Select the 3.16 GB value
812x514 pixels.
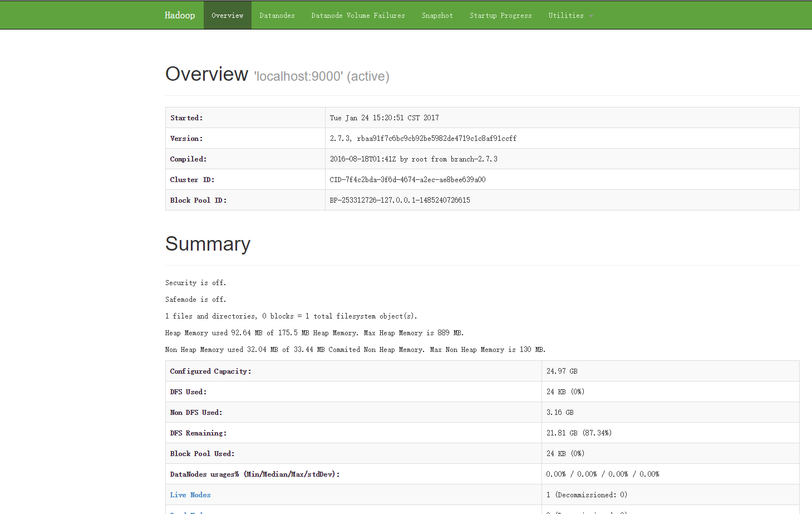click(x=560, y=412)
